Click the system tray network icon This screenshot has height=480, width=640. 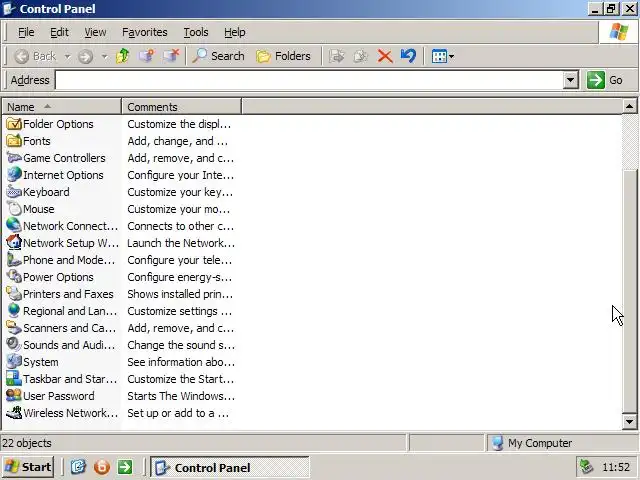pyautogui.click(x=587, y=467)
